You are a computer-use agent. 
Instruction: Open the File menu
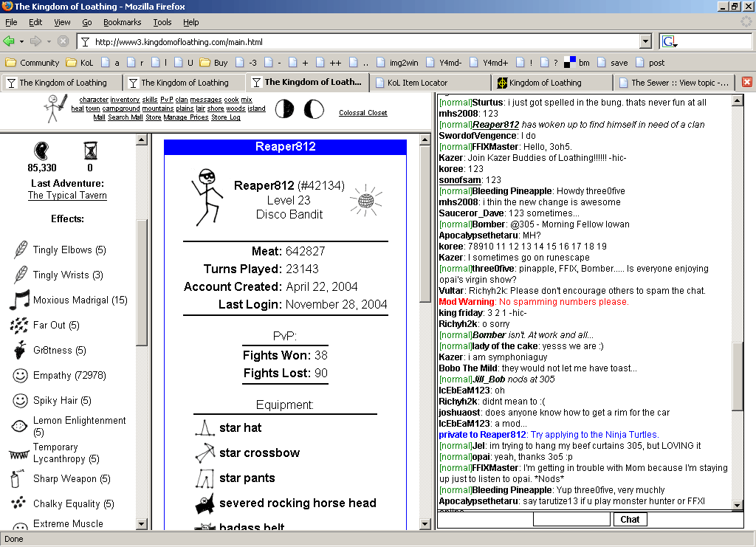coord(11,22)
